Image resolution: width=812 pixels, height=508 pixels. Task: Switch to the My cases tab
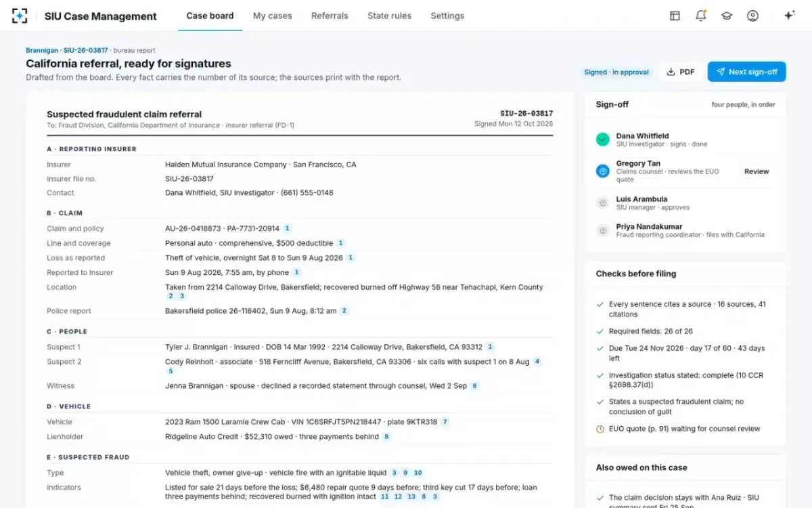pyautogui.click(x=273, y=16)
